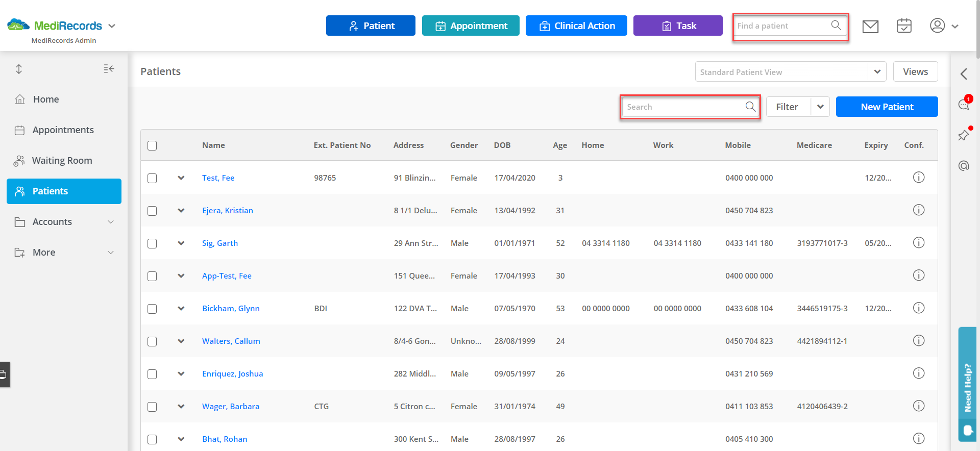This screenshot has height=451, width=980.
Task: Open patient link Bhat, Rohan
Action: click(225, 439)
